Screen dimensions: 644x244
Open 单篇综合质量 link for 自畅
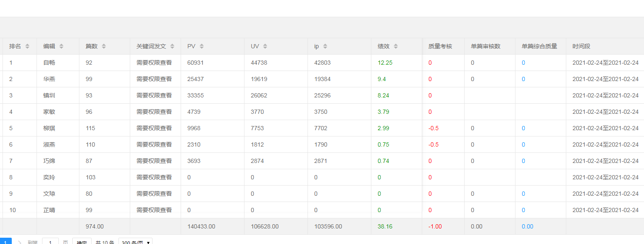point(523,63)
